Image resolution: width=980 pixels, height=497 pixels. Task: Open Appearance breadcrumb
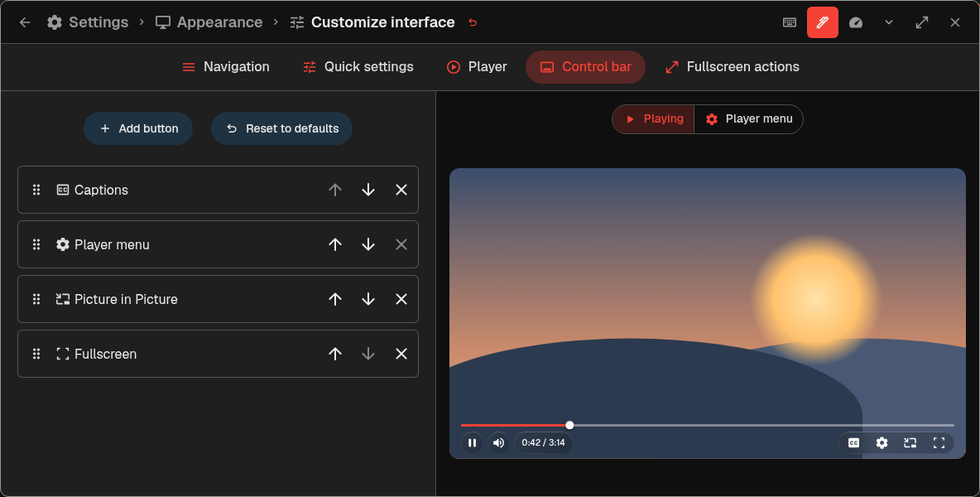click(209, 22)
